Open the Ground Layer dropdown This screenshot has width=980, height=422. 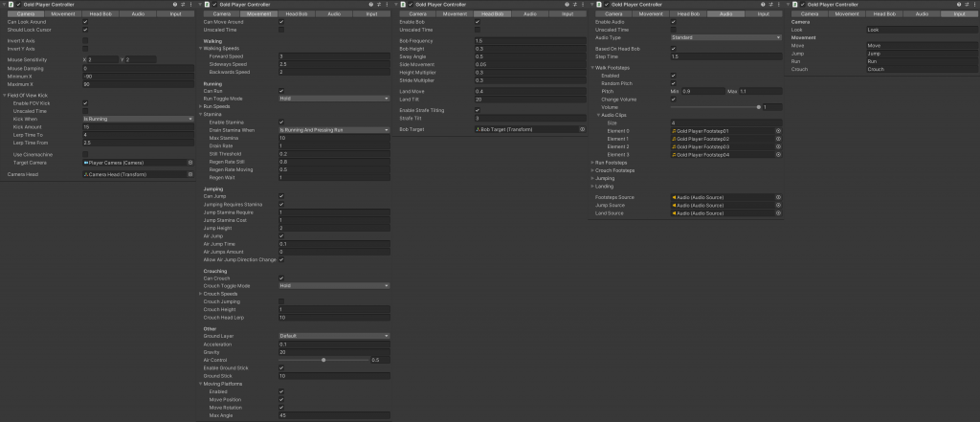click(334, 336)
